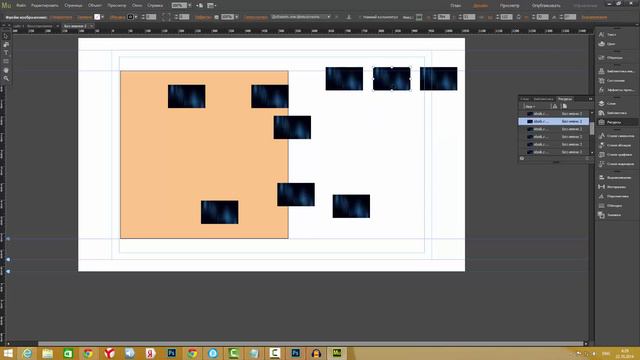Switch to the Опубликовать mode

coord(546,6)
